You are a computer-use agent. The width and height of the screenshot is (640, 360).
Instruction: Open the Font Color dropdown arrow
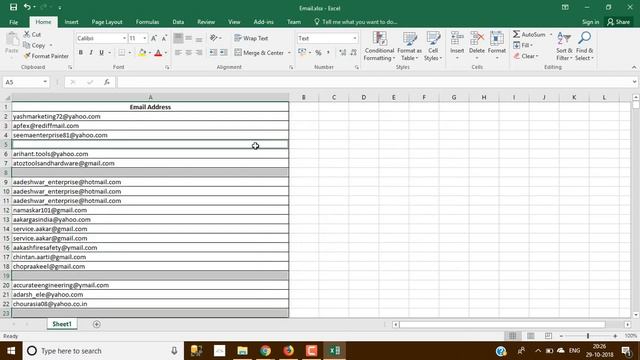(x=166, y=53)
